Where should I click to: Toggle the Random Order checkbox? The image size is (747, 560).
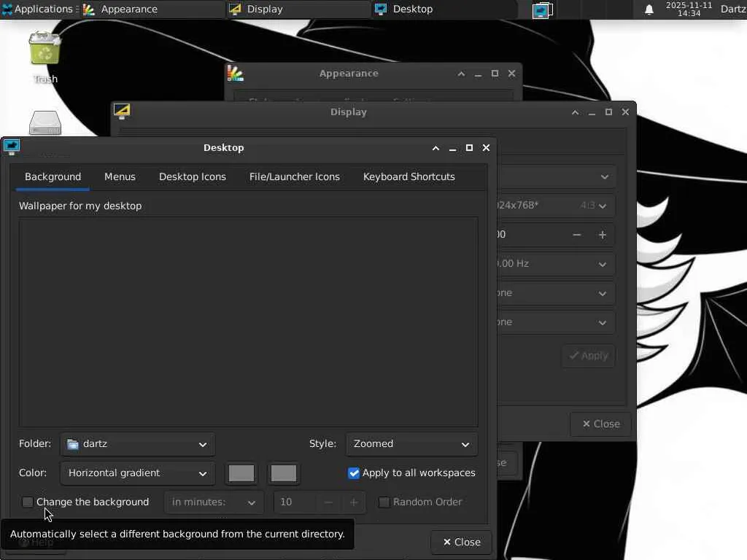pos(384,502)
